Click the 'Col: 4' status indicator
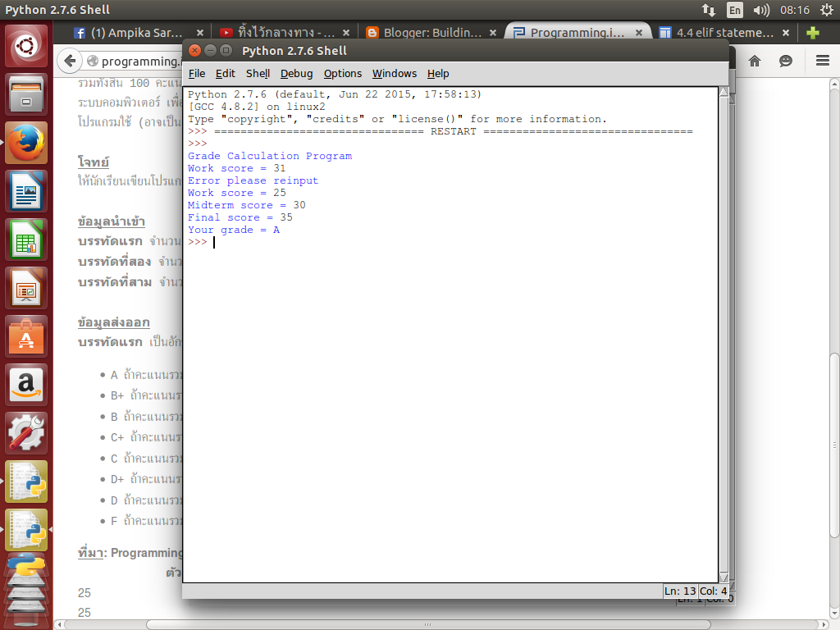840x630 pixels. point(713,591)
